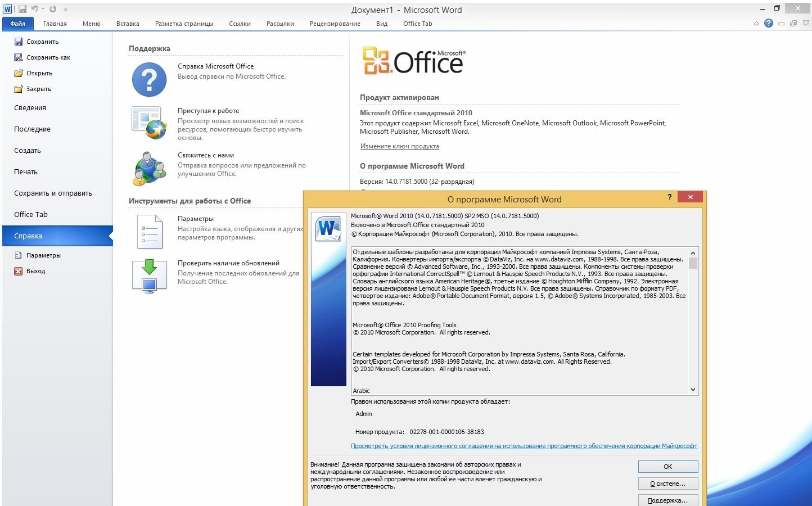Open the license agreement terms link
The width and height of the screenshot is (812, 506).
point(524,446)
